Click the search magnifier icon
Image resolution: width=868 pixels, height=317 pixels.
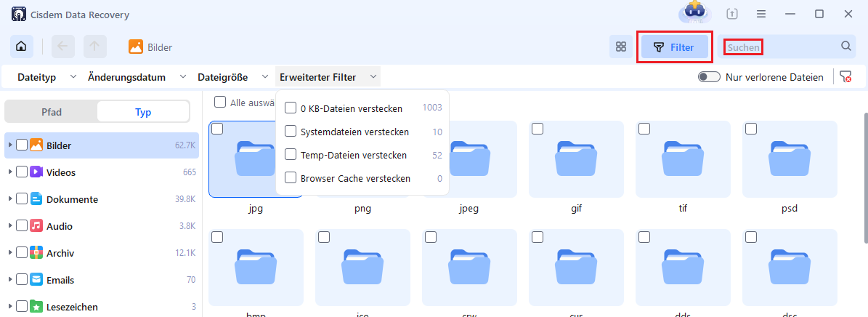click(x=846, y=47)
